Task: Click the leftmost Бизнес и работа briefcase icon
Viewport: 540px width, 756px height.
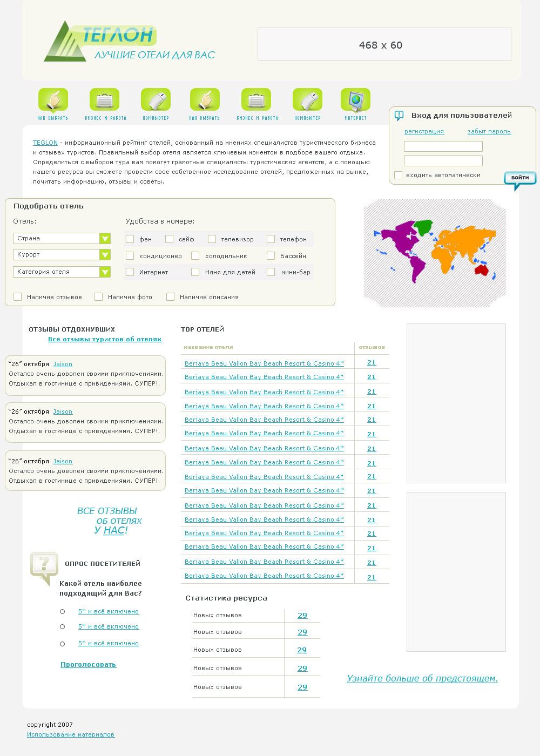Action: pyautogui.click(x=104, y=100)
